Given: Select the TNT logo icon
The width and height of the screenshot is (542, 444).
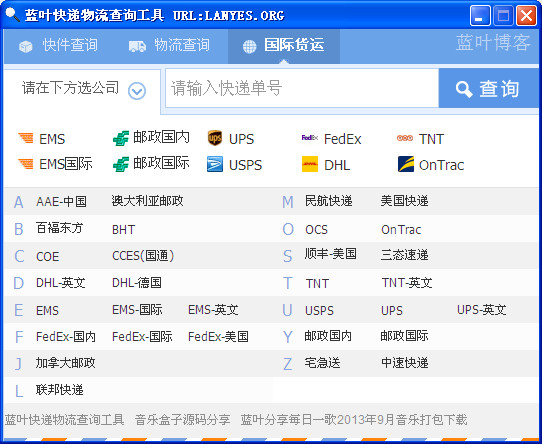Looking at the screenshot, I should [405, 138].
